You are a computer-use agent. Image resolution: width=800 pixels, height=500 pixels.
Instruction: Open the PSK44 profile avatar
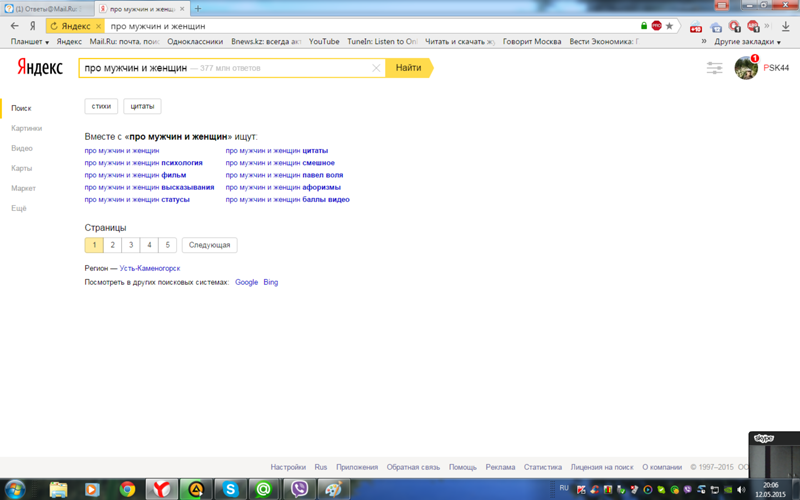click(746, 68)
